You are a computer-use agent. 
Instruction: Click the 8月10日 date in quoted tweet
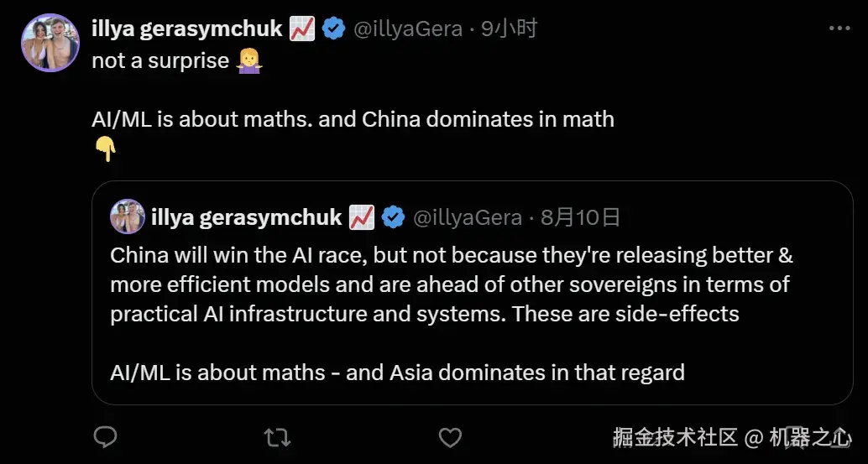point(580,217)
